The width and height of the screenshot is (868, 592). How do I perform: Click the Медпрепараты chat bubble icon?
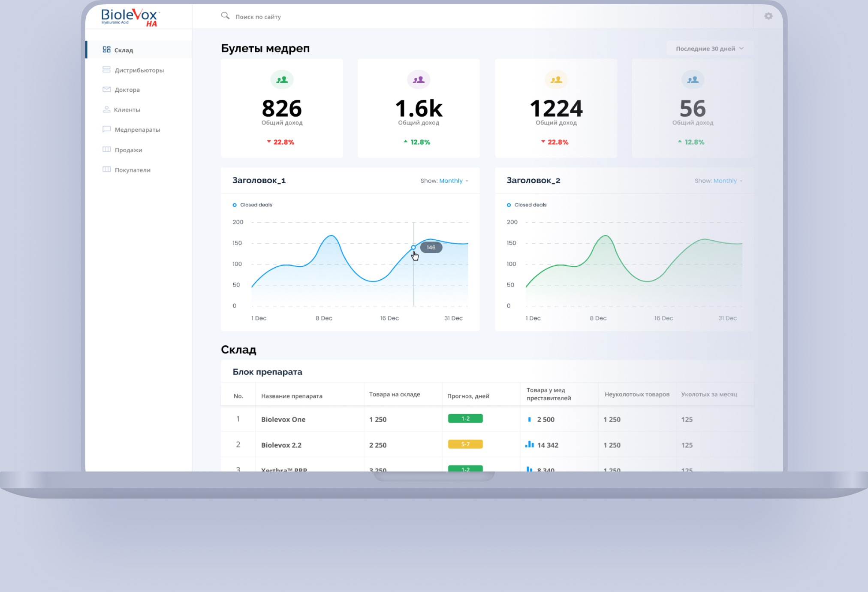point(106,129)
